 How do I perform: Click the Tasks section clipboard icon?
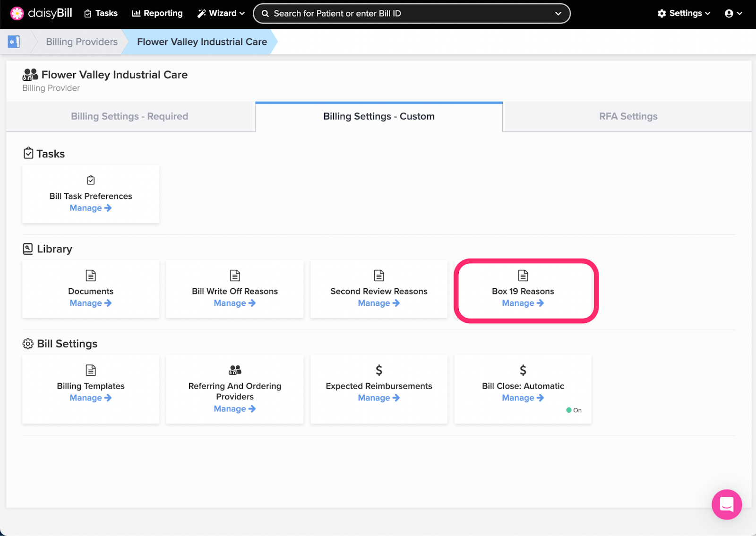(x=28, y=153)
